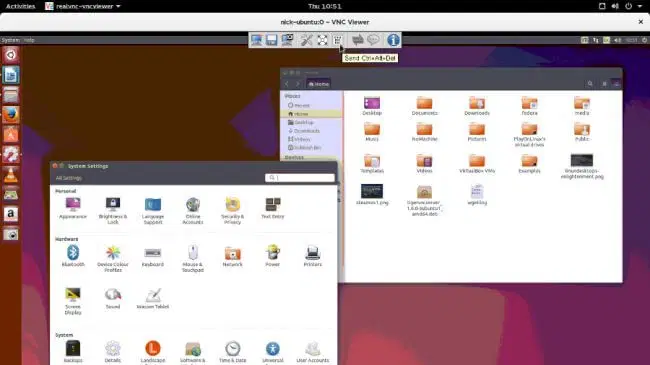The height and width of the screenshot is (365, 650).
Task: Open Brightness & Lock settings
Action: 113,211
